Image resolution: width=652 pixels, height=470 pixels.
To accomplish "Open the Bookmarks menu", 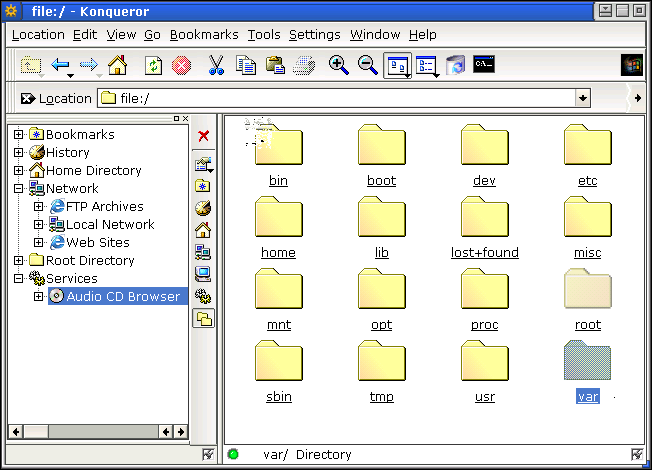I will (x=204, y=35).
